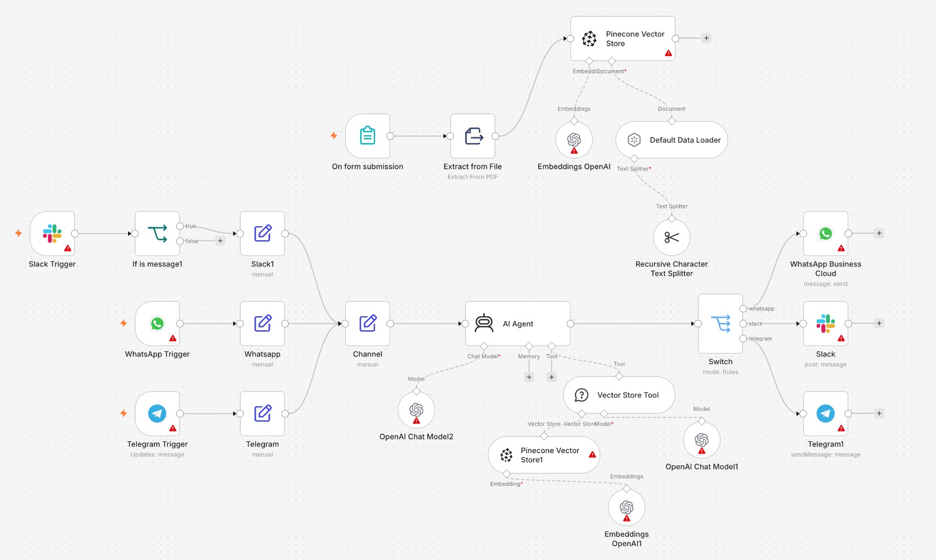Open the If is message1 node
936x560 pixels.
[x=157, y=233]
